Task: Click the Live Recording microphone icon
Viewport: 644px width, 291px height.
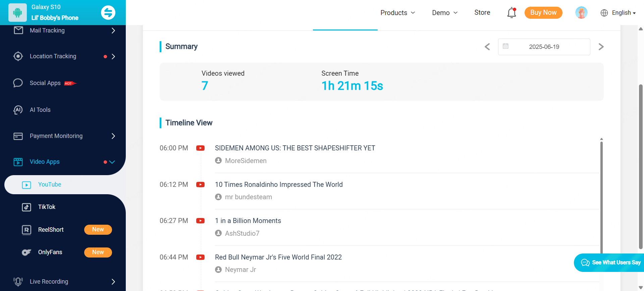Action: [x=18, y=282]
